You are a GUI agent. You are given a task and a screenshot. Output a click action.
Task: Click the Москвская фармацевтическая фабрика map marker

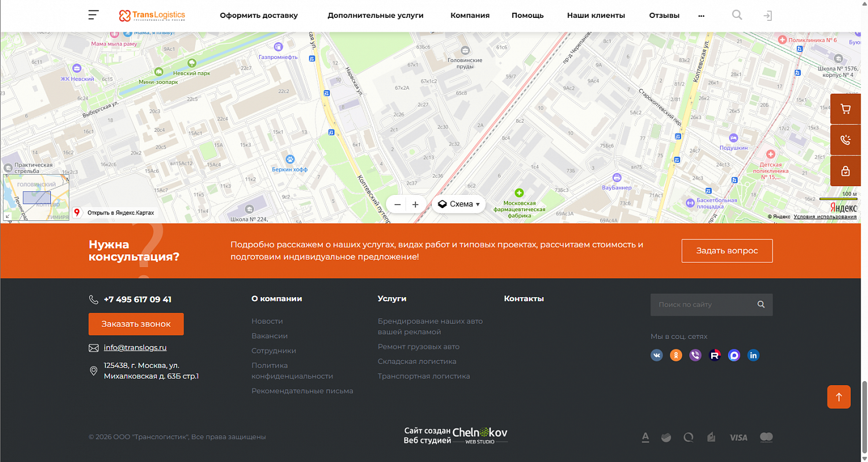pyautogui.click(x=519, y=193)
